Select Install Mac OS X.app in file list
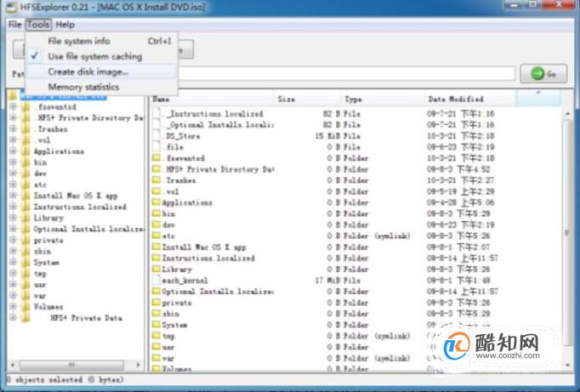The height and width of the screenshot is (392, 580). point(204,247)
